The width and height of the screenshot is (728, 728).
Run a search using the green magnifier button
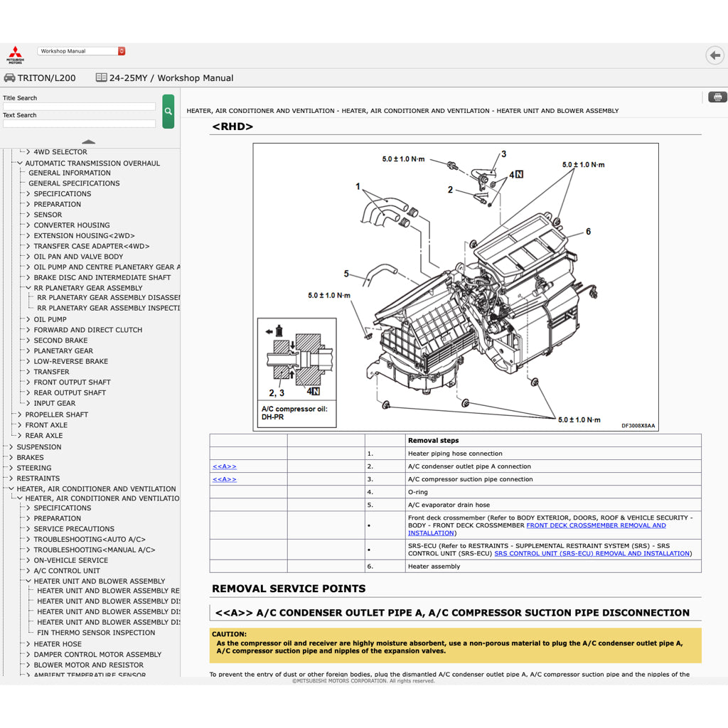168,112
